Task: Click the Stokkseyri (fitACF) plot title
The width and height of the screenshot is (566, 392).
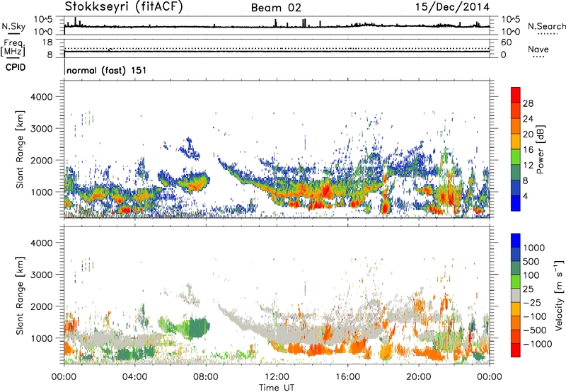Action: point(124,7)
